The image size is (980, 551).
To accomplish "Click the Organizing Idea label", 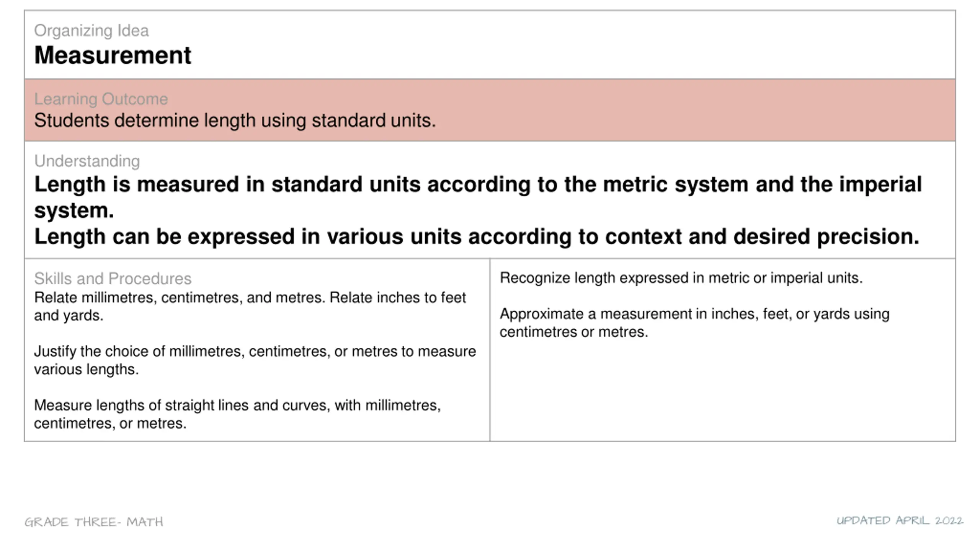I will [91, 31].
